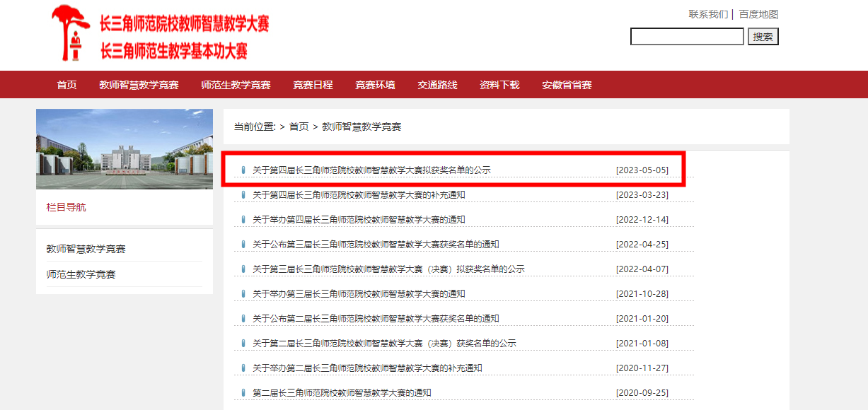
Task: Go to 首页 in the navigation bar
Action: tap(66, 85)
